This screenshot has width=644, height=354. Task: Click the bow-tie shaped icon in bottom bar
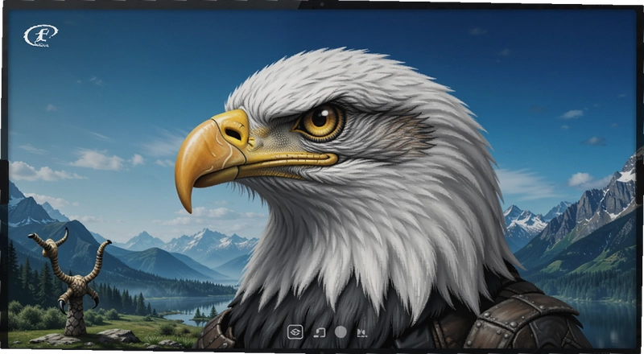(x=361, y=332)
